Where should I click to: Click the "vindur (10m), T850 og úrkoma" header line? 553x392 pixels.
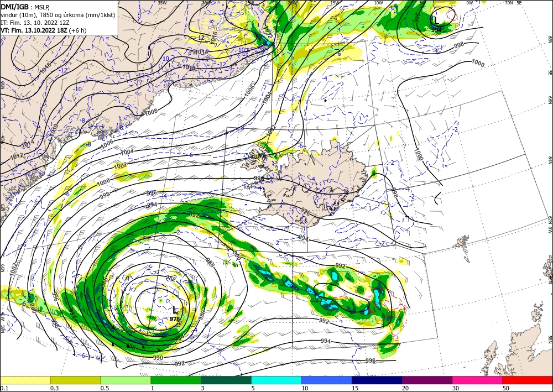[58, 14]
